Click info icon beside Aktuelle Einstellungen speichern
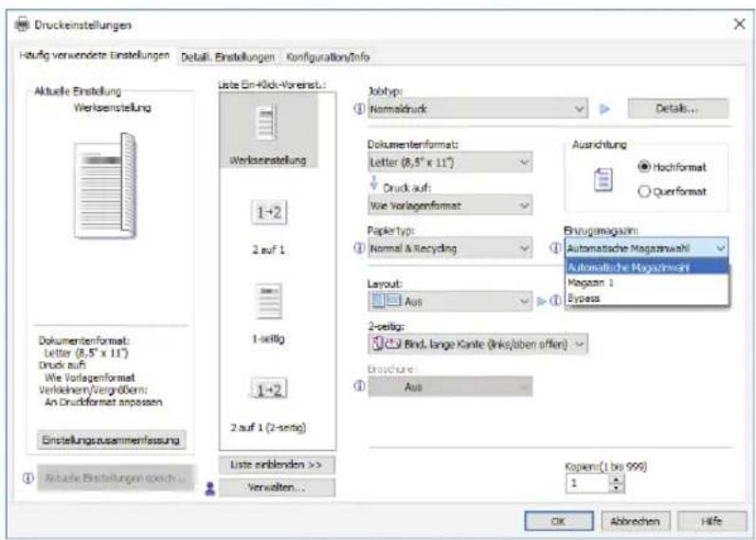Viewport: 756px width, 540px height. pyautogui.click(x=27, y=477)
